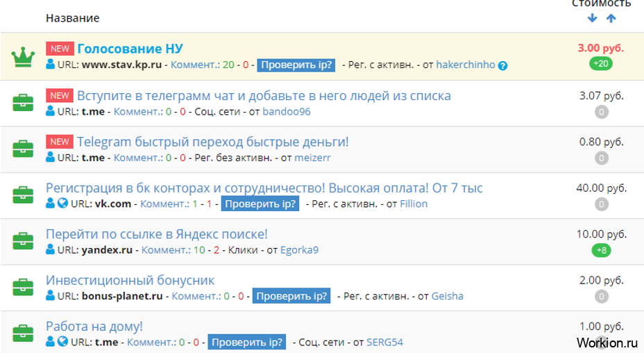Click URL text vk.com

tap(113, 204)
